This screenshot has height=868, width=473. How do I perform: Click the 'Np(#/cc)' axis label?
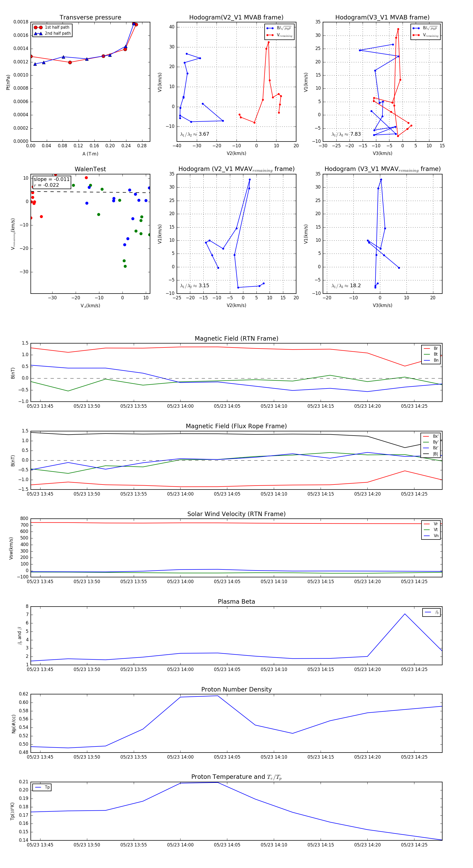pos(14,724)
